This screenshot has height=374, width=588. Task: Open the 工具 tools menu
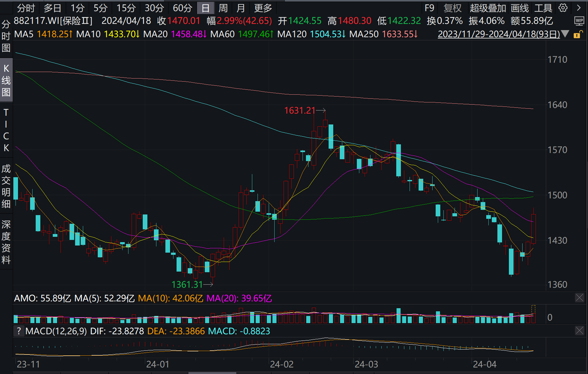coord(543,8)
